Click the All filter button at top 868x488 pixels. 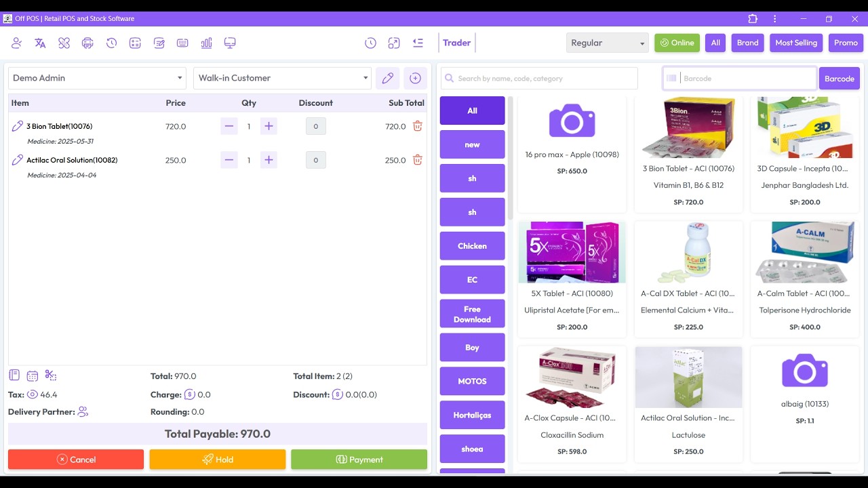coord(715,43)
